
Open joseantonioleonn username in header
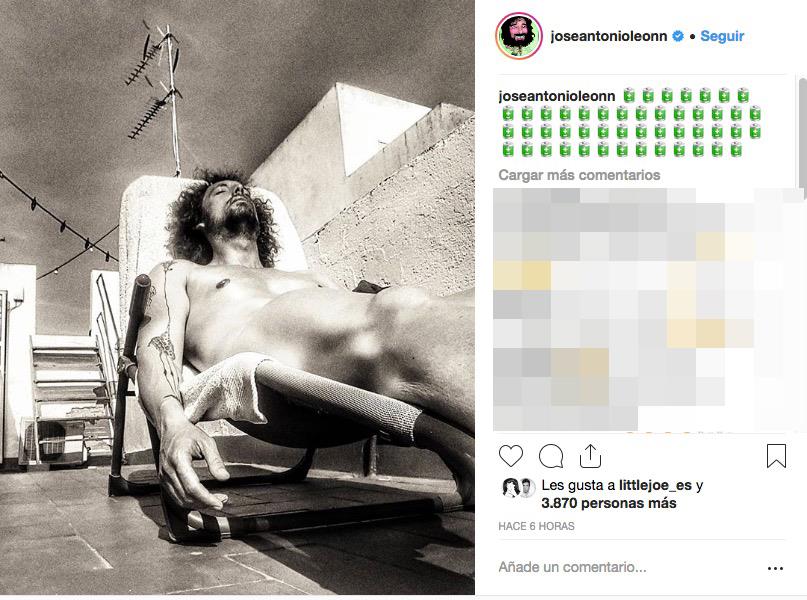(609, 36)
